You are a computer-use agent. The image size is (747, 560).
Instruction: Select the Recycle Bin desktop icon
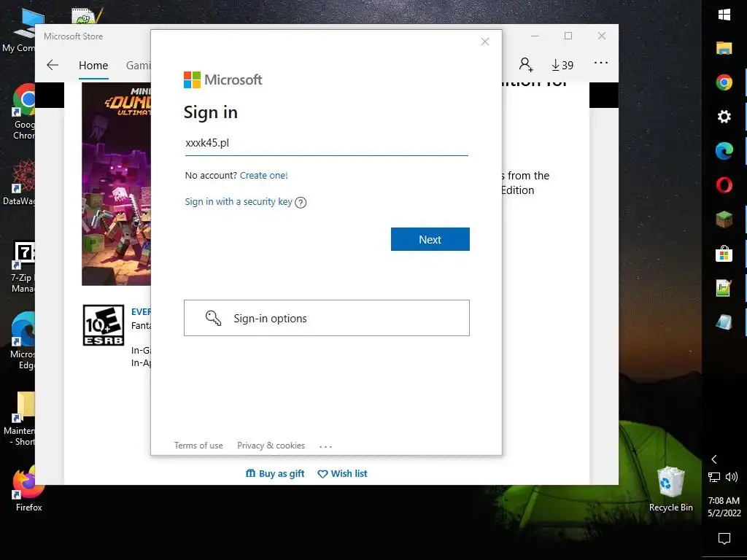pos(671,489)
